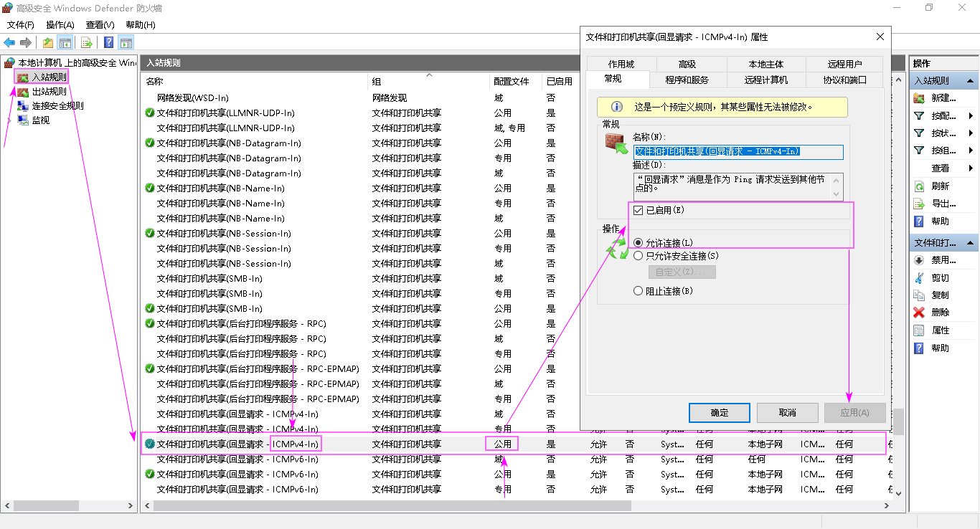Viewport: 980px width, 529px height.
Task: Select the 网络发现(WSD-In) rule row
Action: tap(359, 97)
